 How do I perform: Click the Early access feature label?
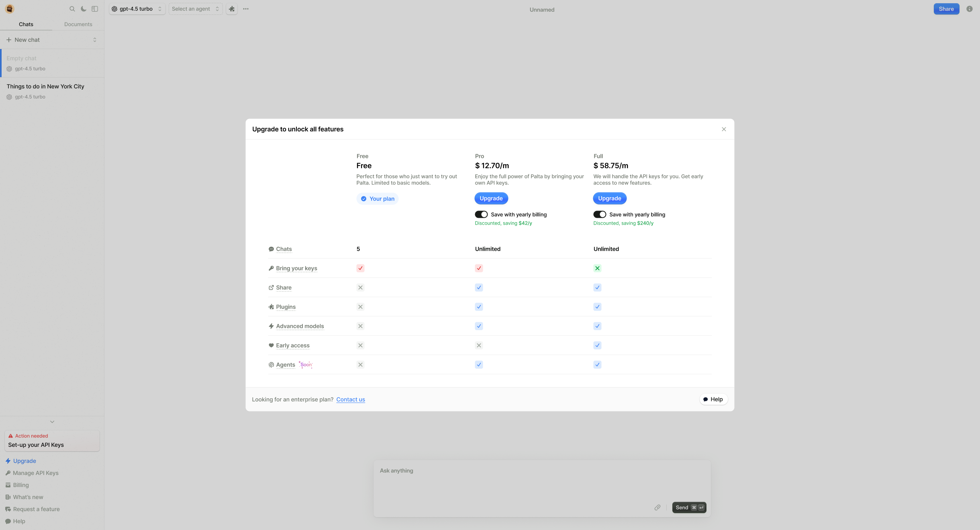[x=292, y=346]
